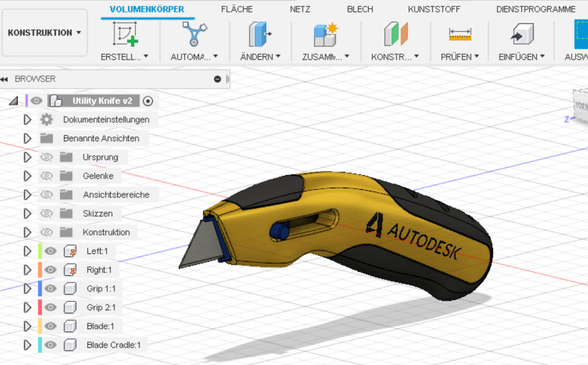
Task: Click the component cube icon beside Blade Cradle:1
Action: [x=70, y=345]
